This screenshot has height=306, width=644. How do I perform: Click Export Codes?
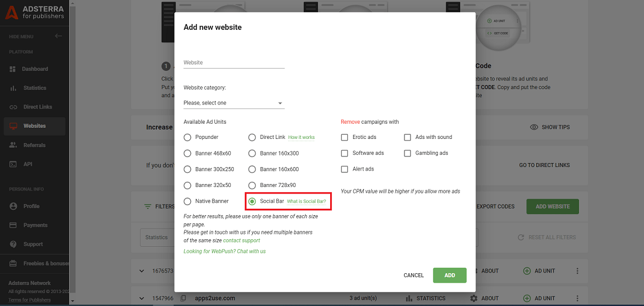495,206
